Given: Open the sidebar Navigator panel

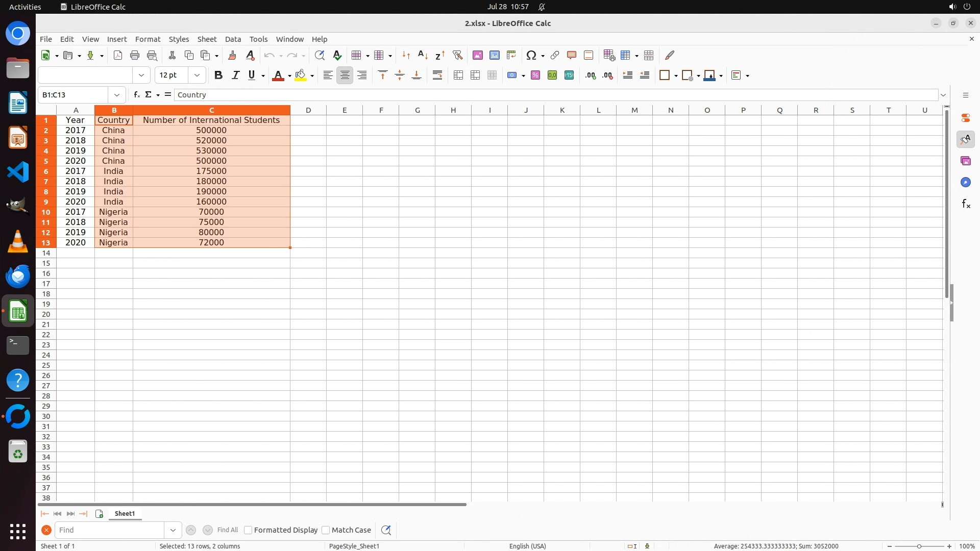Looking at the screenshot, I should pos(965,183).
